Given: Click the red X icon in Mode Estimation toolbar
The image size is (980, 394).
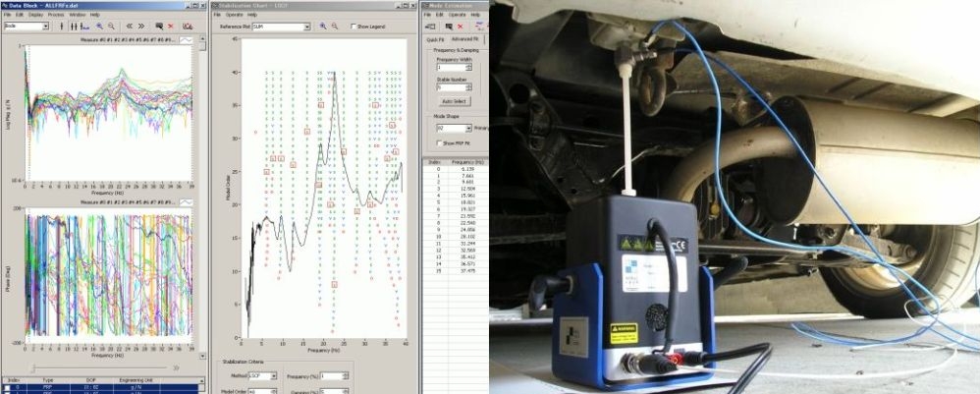Looking at the screenshot, I should point(461,27).
